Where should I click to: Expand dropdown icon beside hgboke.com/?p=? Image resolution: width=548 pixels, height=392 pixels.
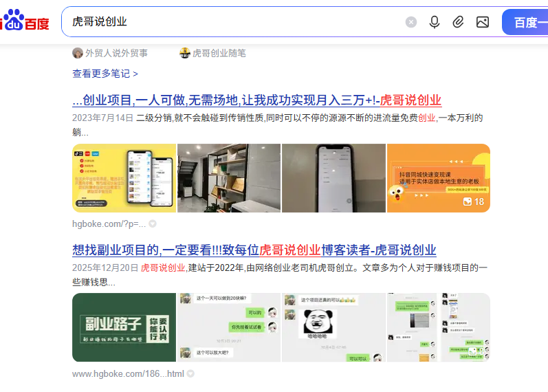153,224
